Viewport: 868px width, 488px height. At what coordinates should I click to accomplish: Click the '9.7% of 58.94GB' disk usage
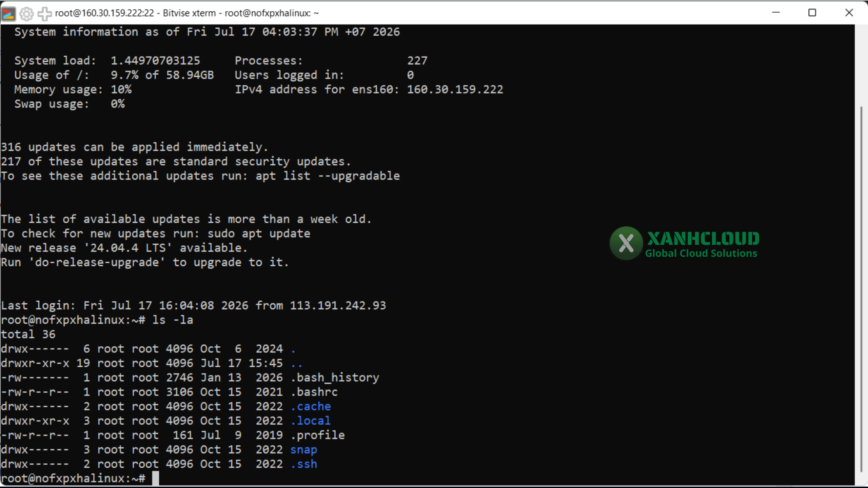point(162,75)
